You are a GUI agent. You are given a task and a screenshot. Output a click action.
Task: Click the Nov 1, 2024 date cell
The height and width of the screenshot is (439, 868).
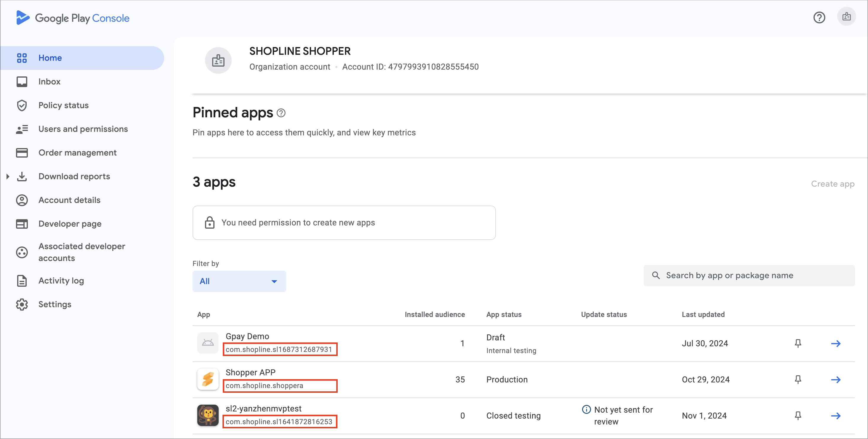point(704,415)
